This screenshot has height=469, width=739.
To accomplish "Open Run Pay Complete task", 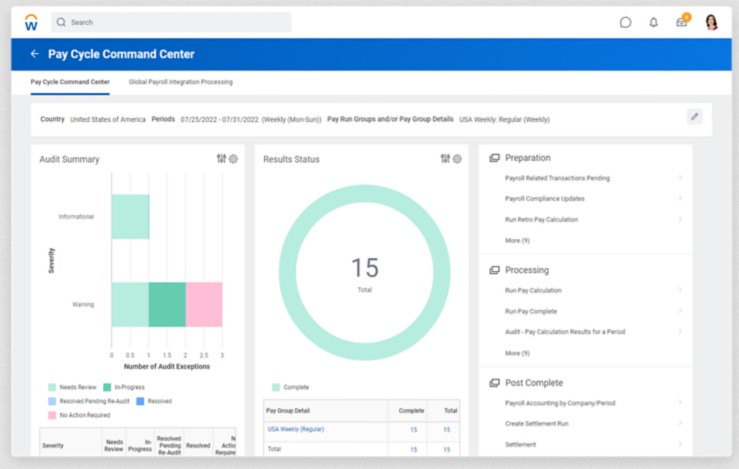I will pos(531,311).
